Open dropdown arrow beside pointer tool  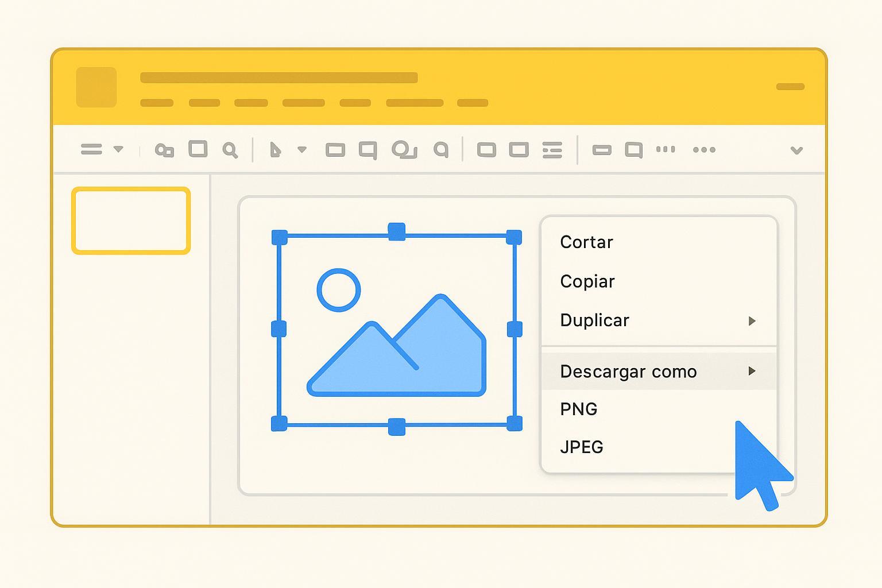click(x=302, y=150)
